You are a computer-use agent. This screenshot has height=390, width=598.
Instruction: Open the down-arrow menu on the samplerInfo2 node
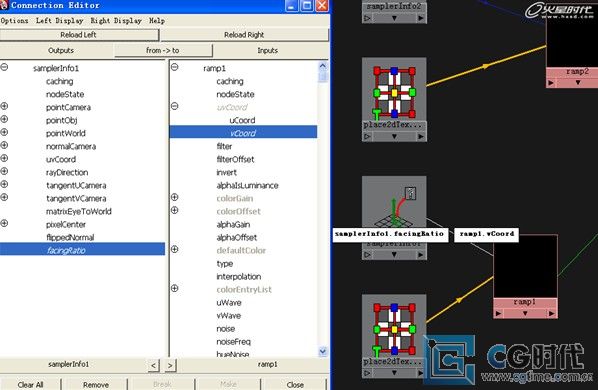pos(394,18)
